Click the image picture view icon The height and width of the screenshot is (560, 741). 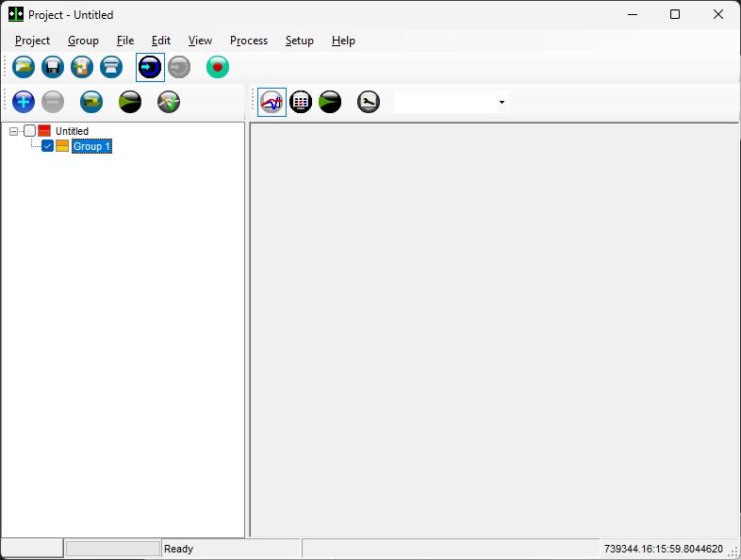pos(369,102)
